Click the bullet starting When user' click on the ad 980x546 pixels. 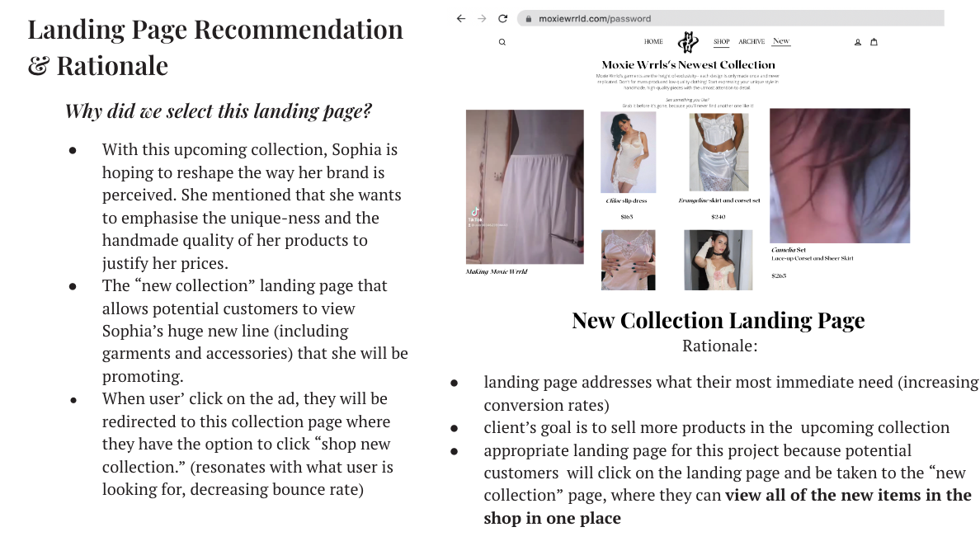[248, 445]
